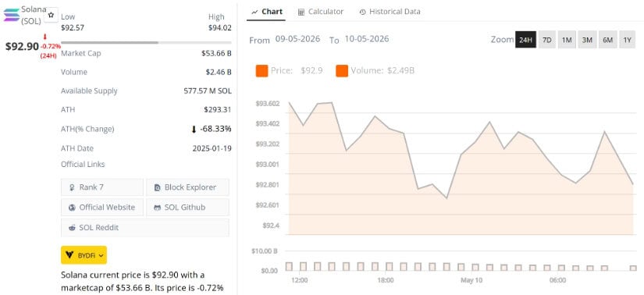The image size is (644, 295).
Task: Click the Low-High price range bar
Action: tap(146, 42)
